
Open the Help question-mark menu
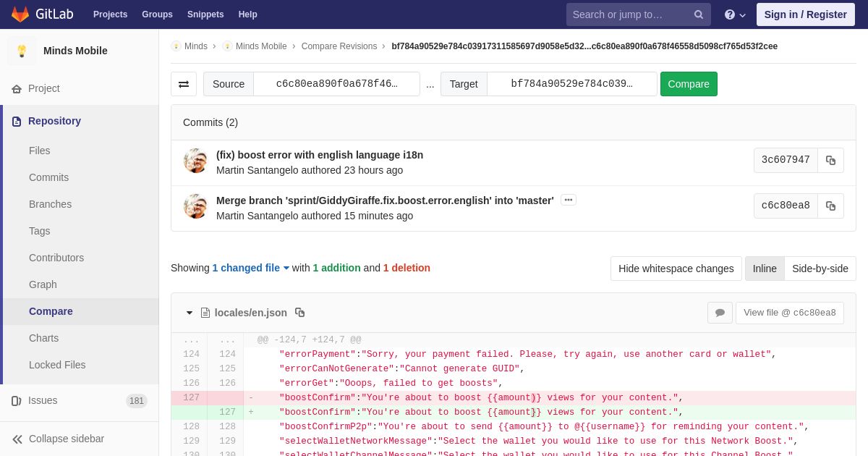point(735,14)
